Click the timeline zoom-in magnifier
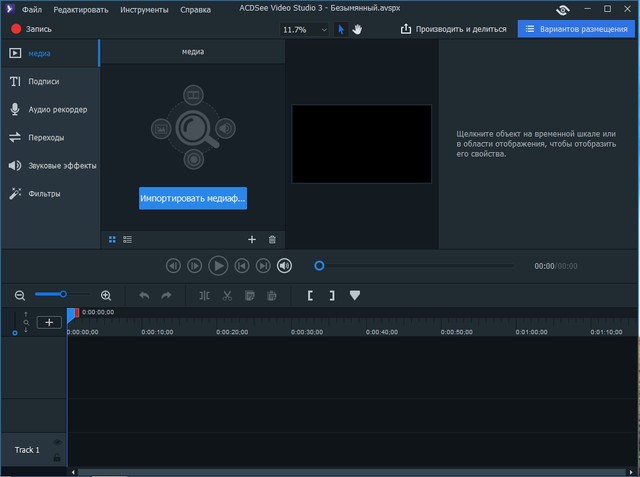 click(106, 296)
